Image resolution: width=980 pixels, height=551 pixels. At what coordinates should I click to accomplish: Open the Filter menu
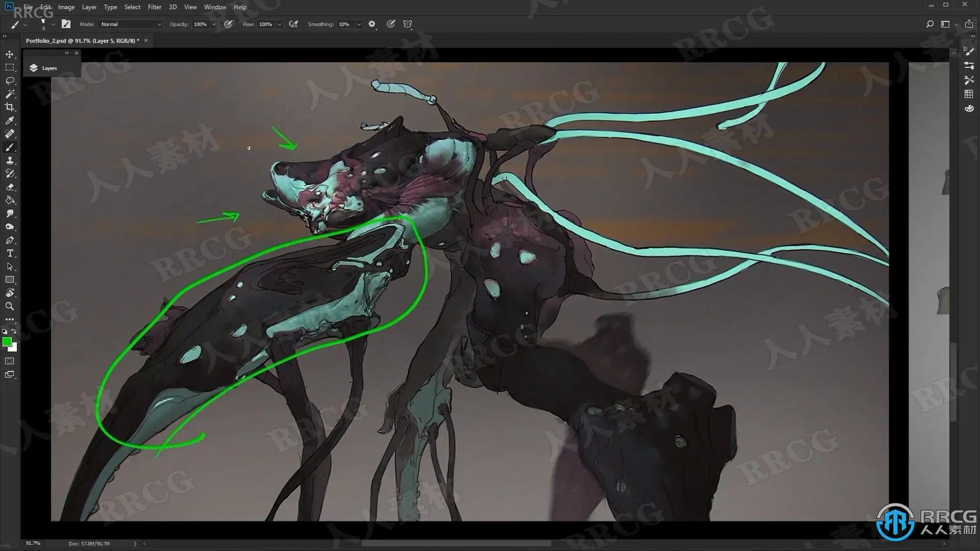[154, 7]
